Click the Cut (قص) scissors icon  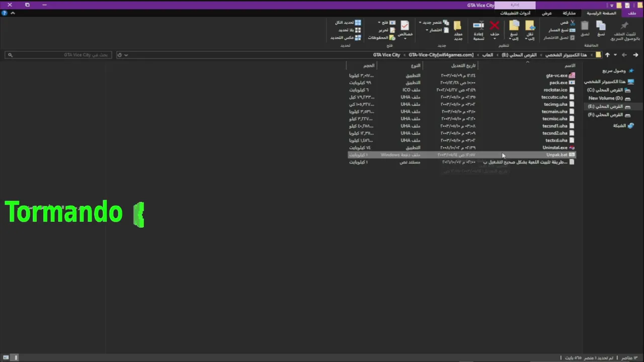[x=572, y=23]
